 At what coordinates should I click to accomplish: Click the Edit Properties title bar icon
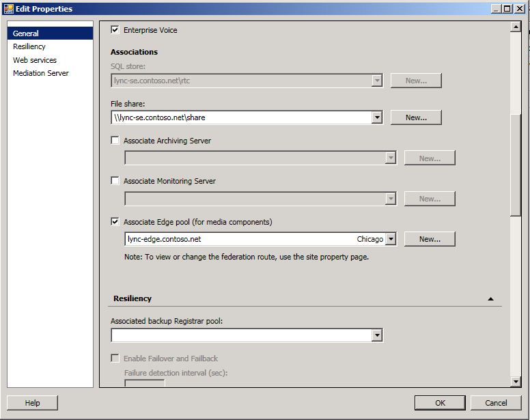point(8,8)
